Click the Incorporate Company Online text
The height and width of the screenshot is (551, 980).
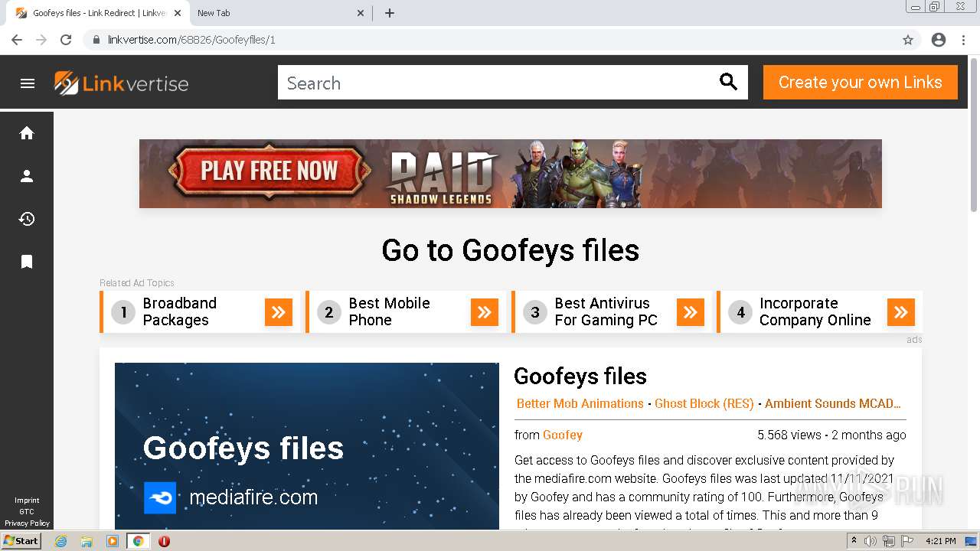(815, 311)
